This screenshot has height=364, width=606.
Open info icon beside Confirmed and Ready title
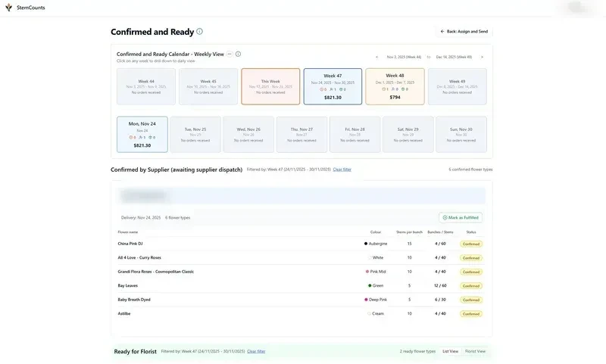click(x=199, y=31)
